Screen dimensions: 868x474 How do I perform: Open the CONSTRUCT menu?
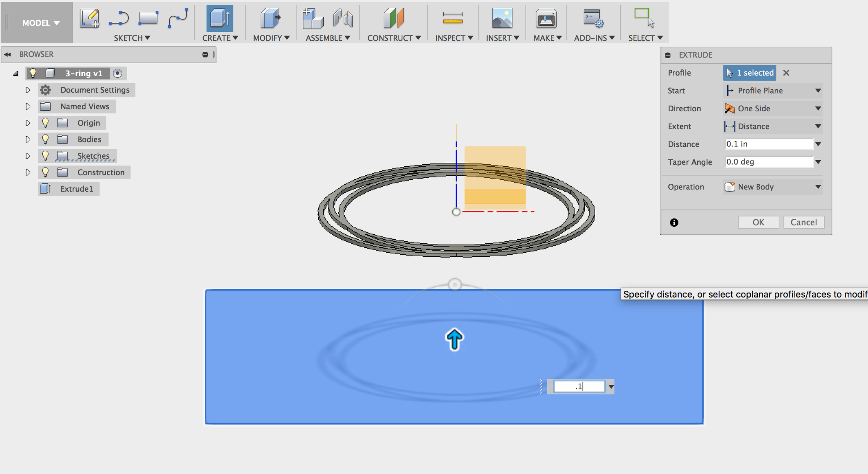tap(393, 38)
